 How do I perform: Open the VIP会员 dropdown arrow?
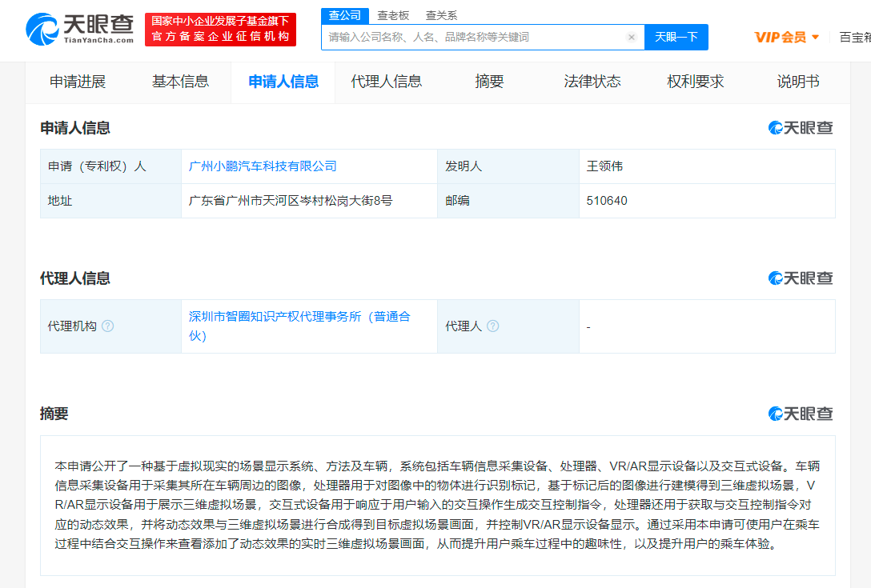tap(816, 38)
